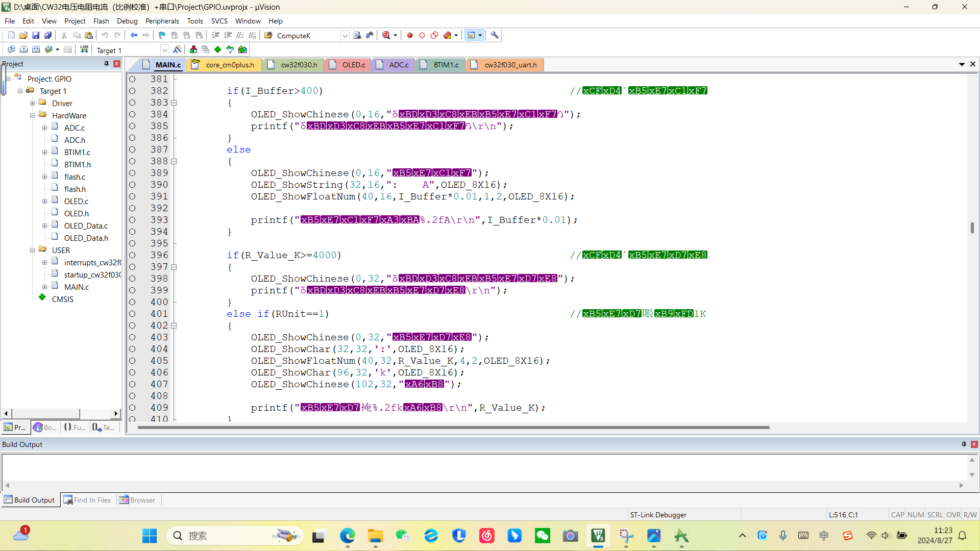Switch to BTIM1.c editor tab
Image resolution: width=980 pixels, height=551 pixels.
440,65
